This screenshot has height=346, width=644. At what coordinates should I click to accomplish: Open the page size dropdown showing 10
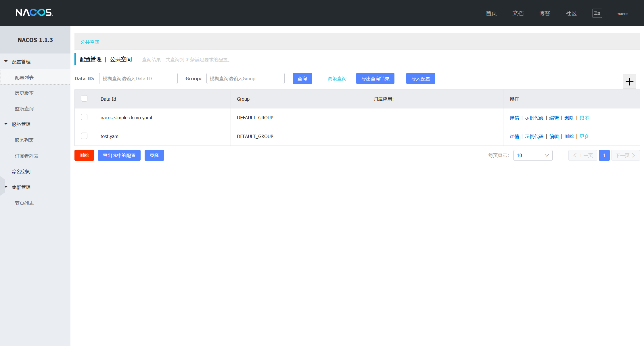click(x=532, y=155)
